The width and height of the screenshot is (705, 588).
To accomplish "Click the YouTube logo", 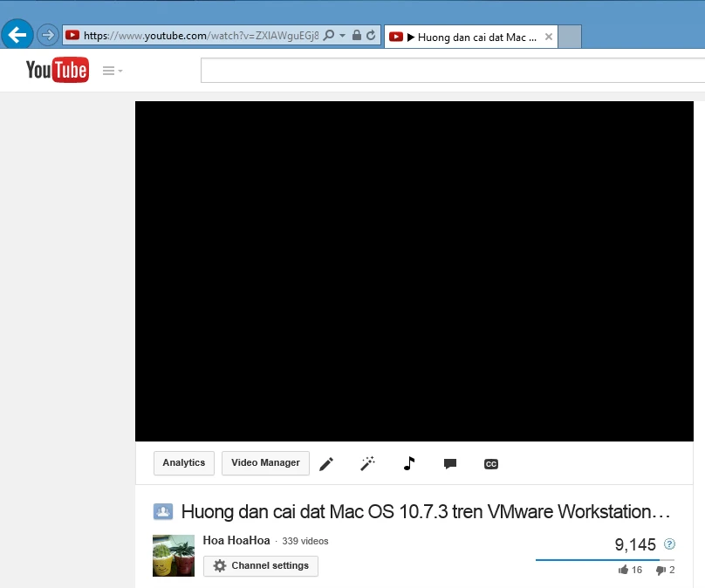I will [x=57, y=70].
